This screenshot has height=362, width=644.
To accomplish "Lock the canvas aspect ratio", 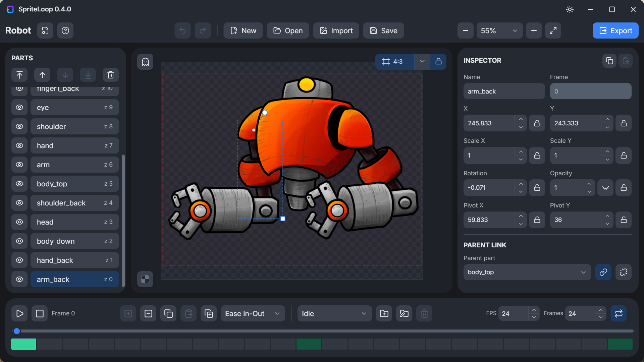I will tap(438, 62).
